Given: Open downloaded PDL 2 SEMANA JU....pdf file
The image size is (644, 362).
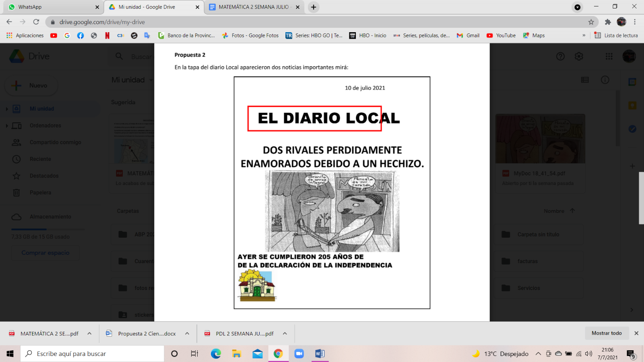Looking at the screenshot, I should pyautogui.click(x=239, y=333).
